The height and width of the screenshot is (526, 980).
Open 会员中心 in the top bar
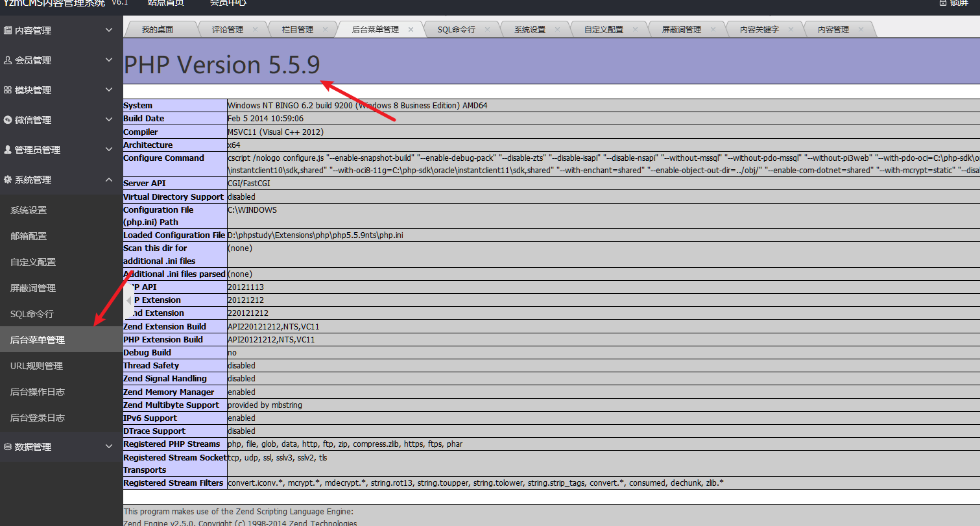228,3
